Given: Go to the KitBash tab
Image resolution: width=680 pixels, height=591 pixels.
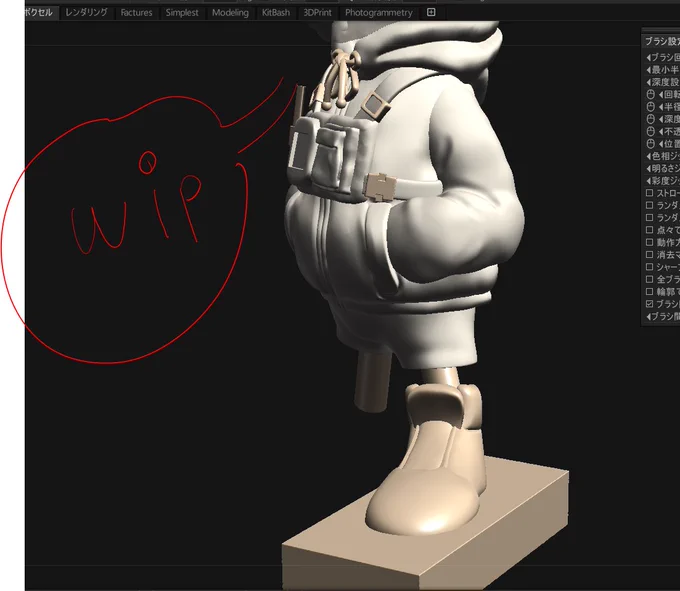Looking at the screenshot, I should pyautogui.click(x=275, y=13).
